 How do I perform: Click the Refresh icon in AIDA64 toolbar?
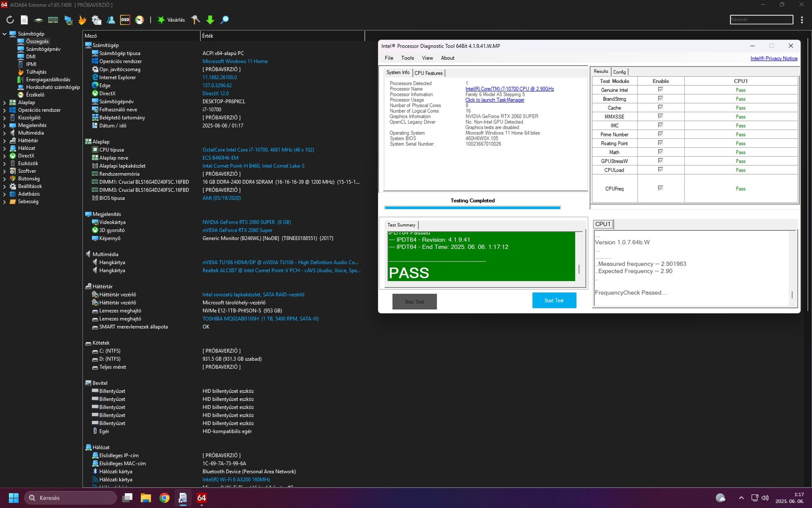(x=10, y=20)
